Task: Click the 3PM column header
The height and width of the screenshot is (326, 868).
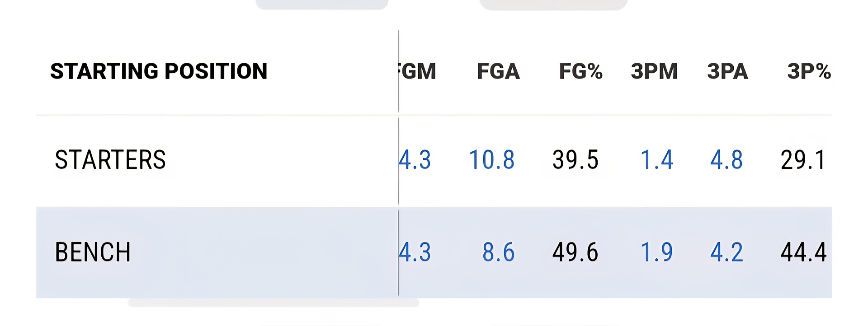Action: 654,71
